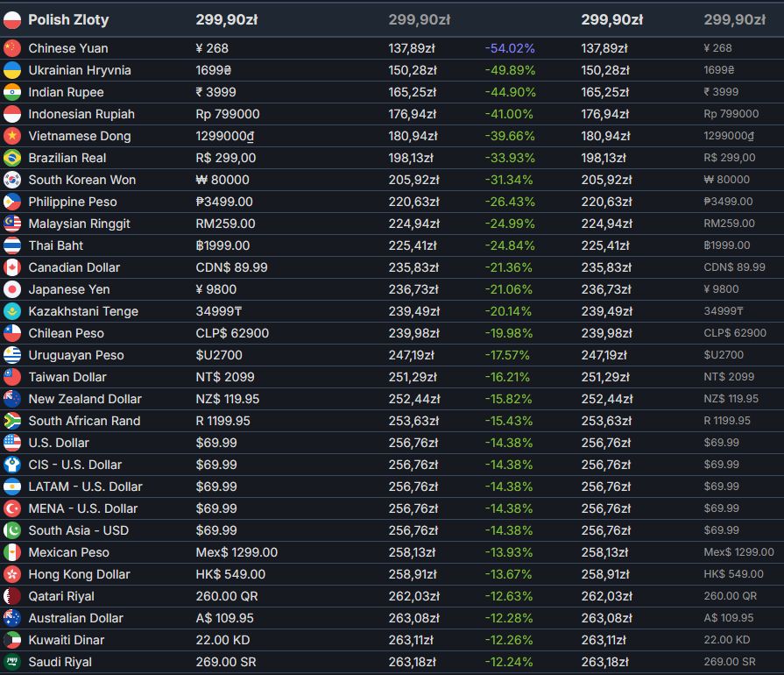This screenshot has width=784, height=675.
Task: Click the South African Rand row label
Action: (x=84, y=421)
